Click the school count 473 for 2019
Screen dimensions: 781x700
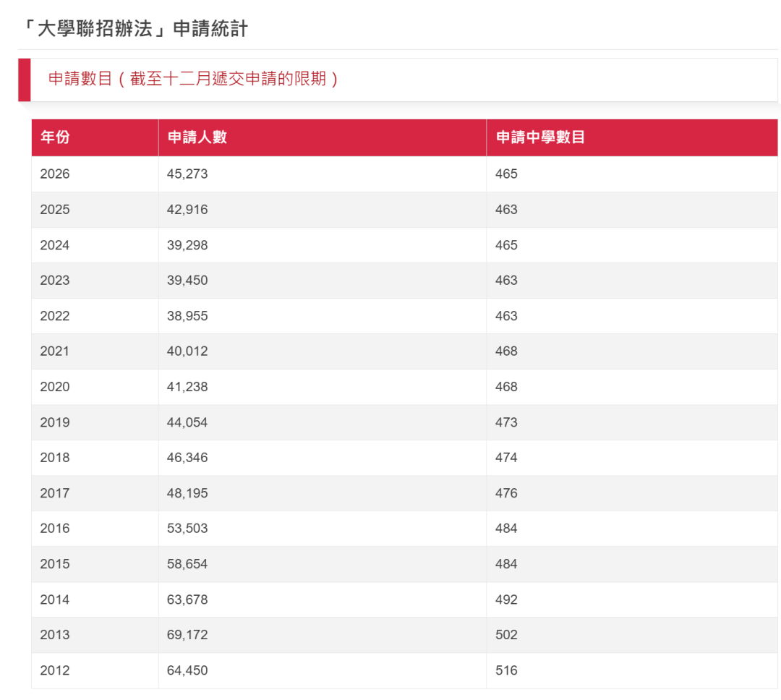coord(507,422)
